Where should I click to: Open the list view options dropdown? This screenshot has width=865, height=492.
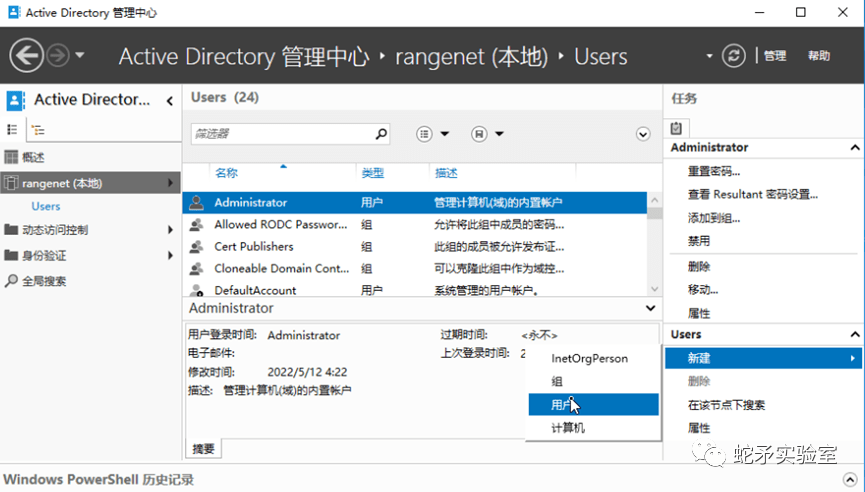pos(432,134)
